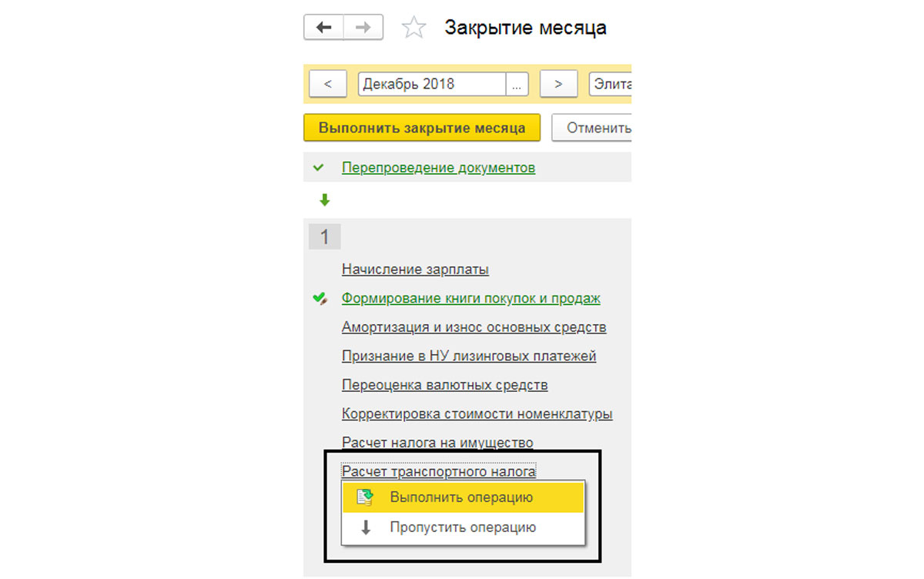Click the 'Отменить' button
Screen dimensions: 924x579
(591, 128)
